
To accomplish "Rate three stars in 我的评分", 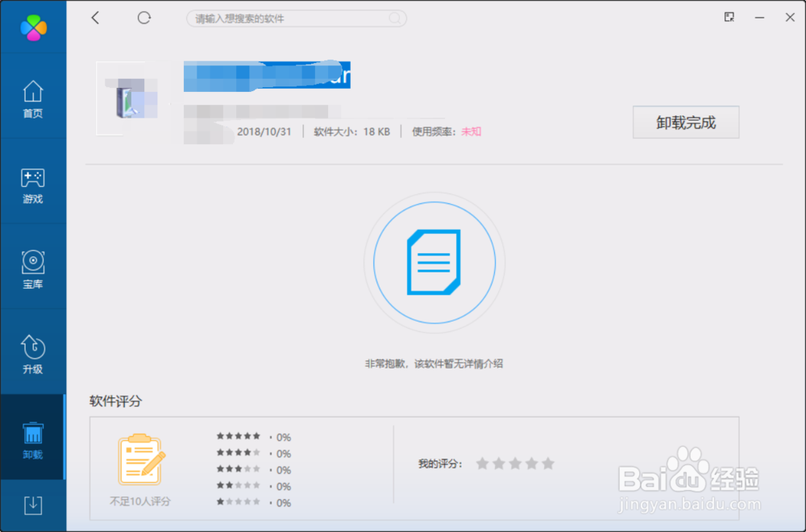I will pyautogui.click(x=515, y=463).
